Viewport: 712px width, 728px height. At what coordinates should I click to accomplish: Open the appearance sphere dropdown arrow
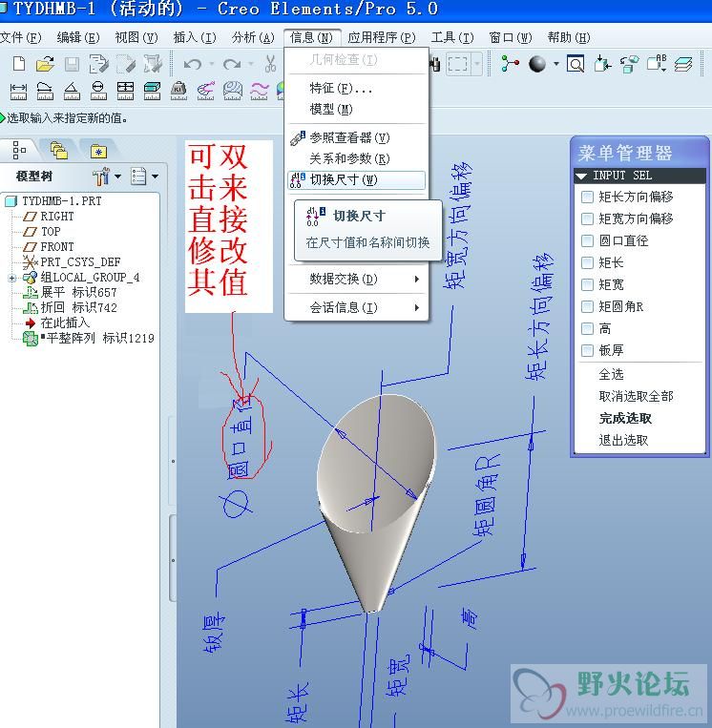(555, 64)
